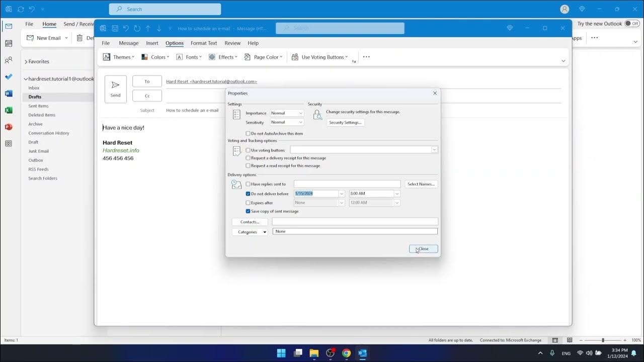Expand the Categories dropdown

[x=264, y=231]
